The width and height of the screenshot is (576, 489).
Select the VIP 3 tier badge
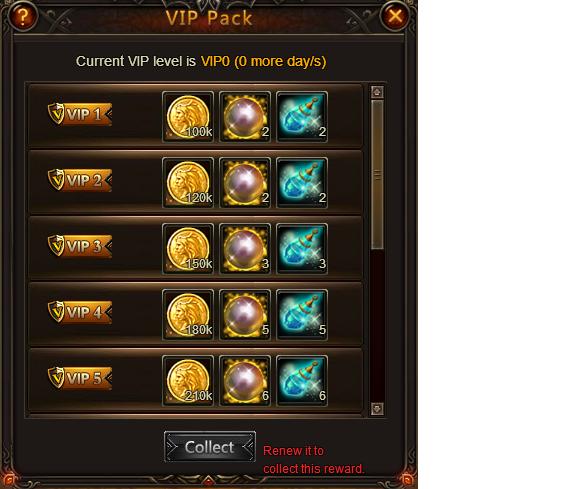point(80,246)
